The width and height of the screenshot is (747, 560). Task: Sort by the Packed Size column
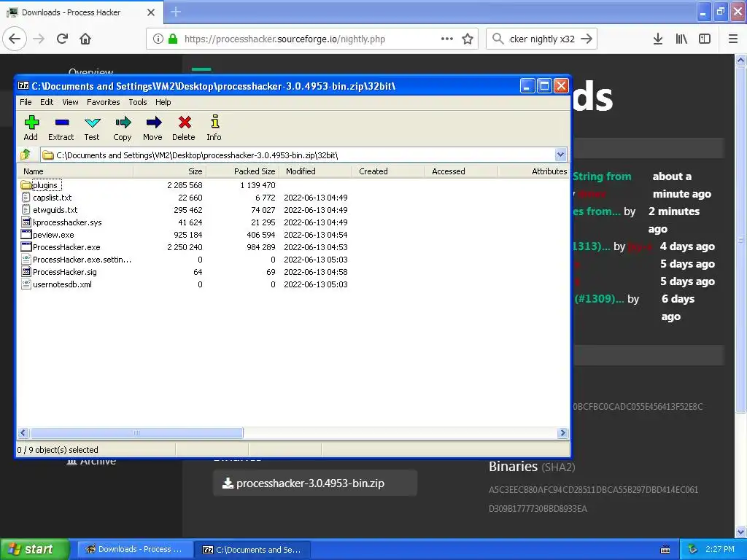pos(242,171)
